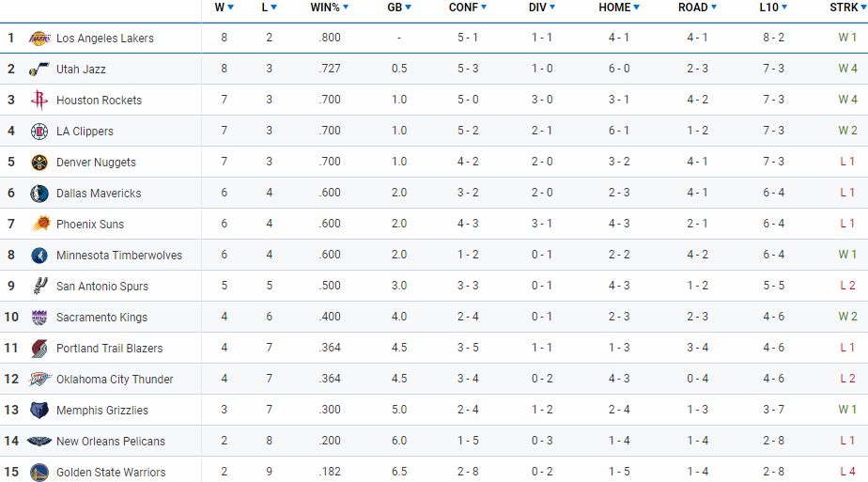
Task: Click the LA Clippers team logo
Action: pyautogui.click(x=39, y=132)
